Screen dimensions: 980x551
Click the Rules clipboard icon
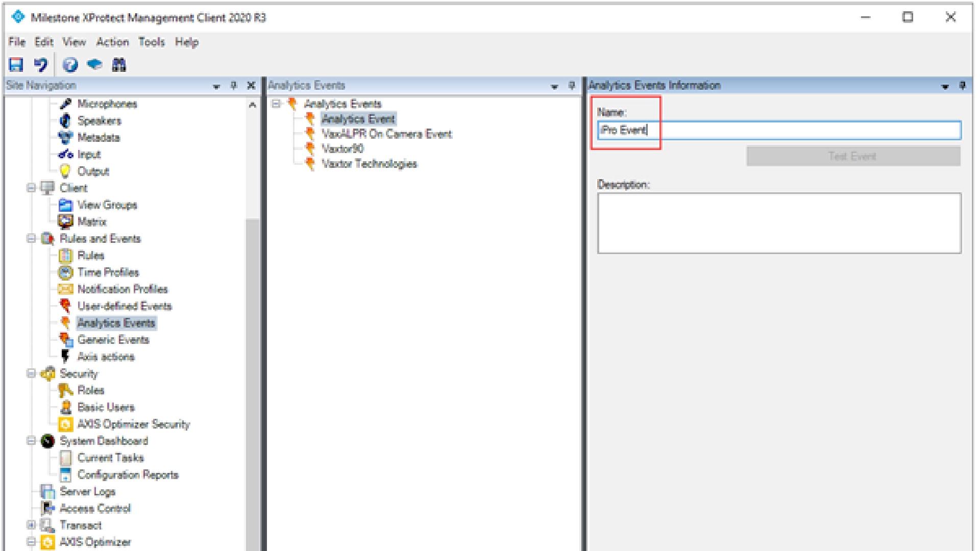[x=65, y=255]
